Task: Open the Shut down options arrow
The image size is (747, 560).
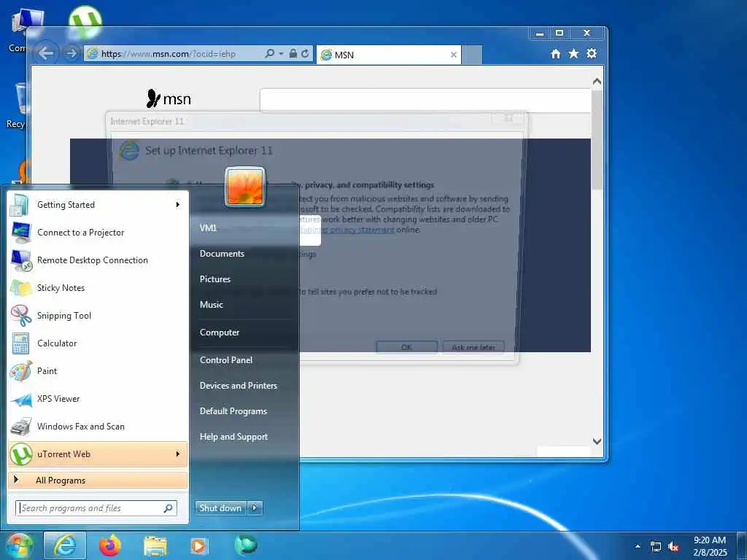Action: 255,508
